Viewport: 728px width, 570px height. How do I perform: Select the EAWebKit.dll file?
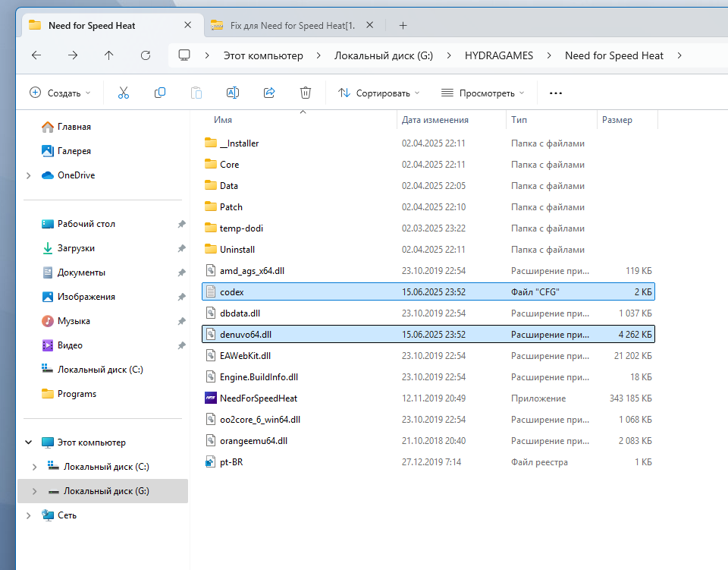click(x=428, y=356)
